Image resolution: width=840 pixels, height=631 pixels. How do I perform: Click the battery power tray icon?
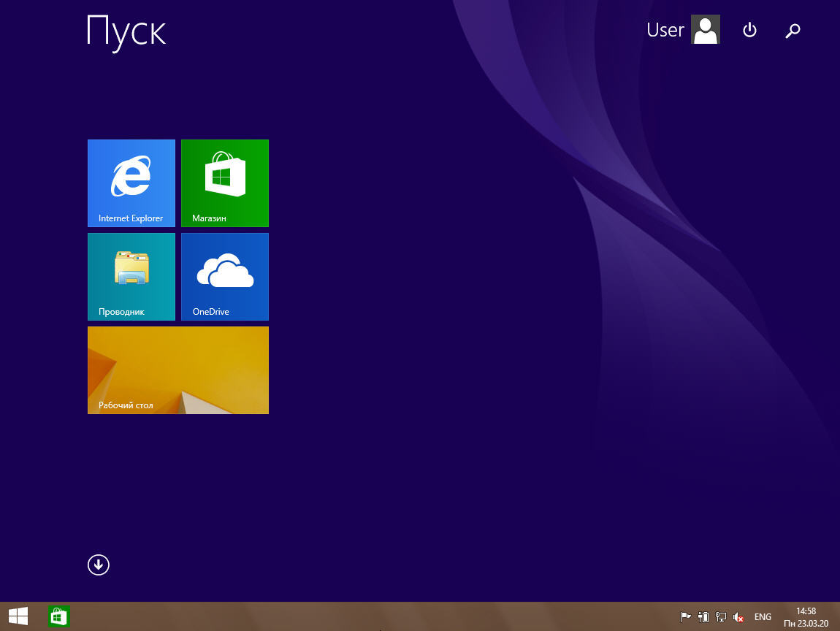coord(703,617)
